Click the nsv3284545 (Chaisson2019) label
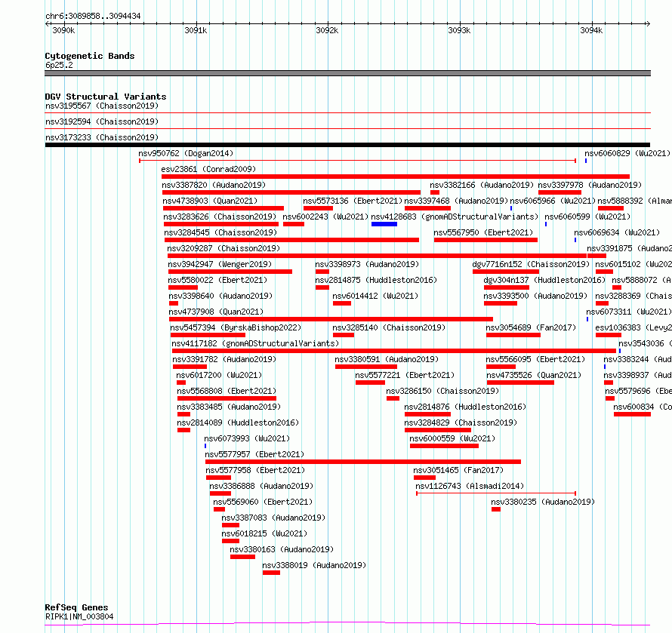 [x=220, y=232]
